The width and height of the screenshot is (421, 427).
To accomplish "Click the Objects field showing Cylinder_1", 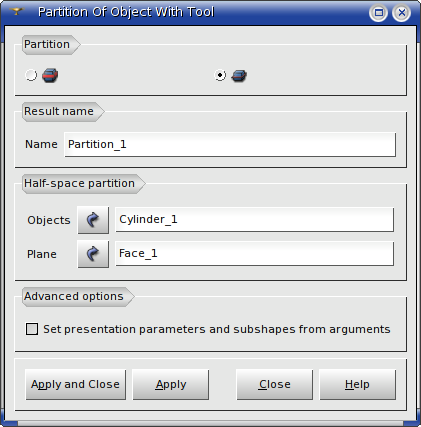I will pos(254,219).
